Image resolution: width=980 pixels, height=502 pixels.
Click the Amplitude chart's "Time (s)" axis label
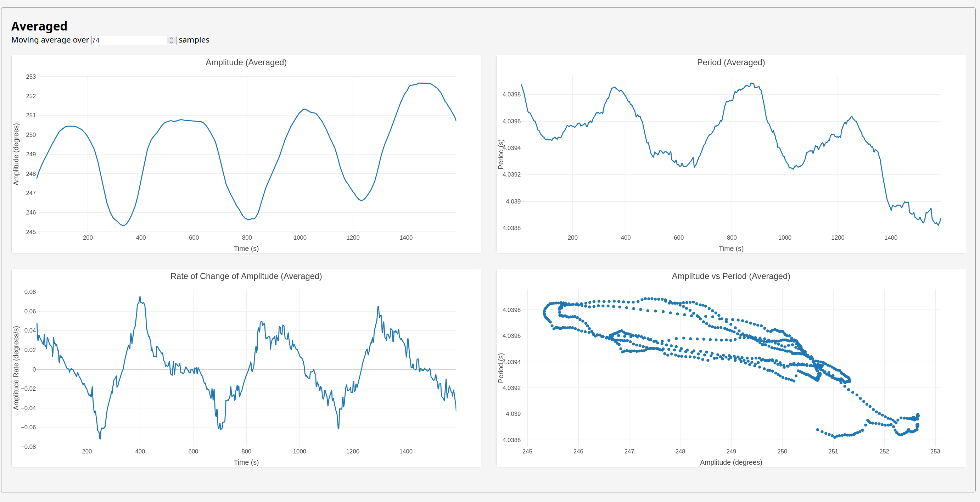click(x=246, y=249)
